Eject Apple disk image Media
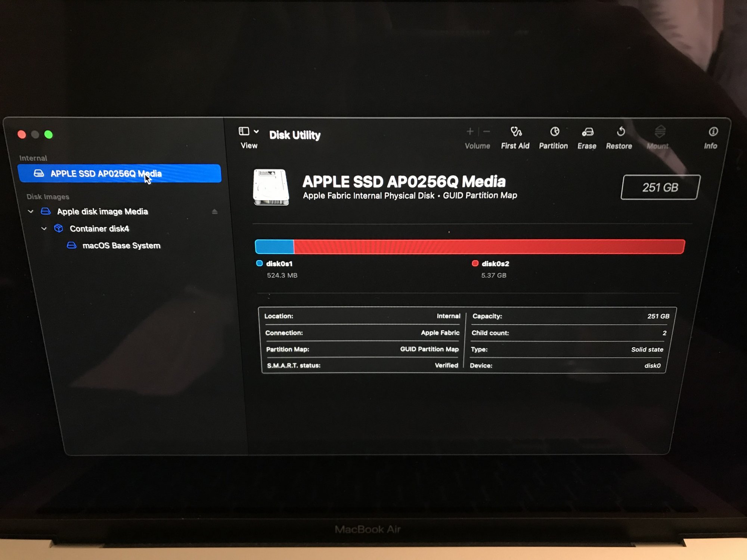Image resolution: width=747 pixels, height=560 pixels. 214,212
